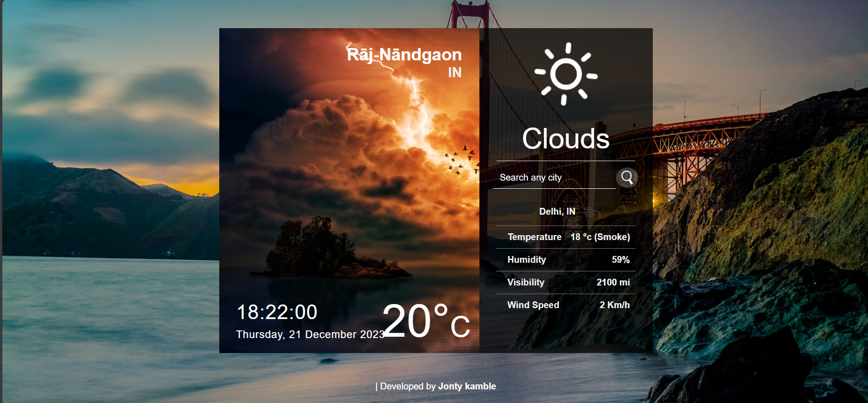Viewport: 868px width, 403px height.
Task: Click the date 'Thursday, 21 December 2023'
Action: (310, 334)
